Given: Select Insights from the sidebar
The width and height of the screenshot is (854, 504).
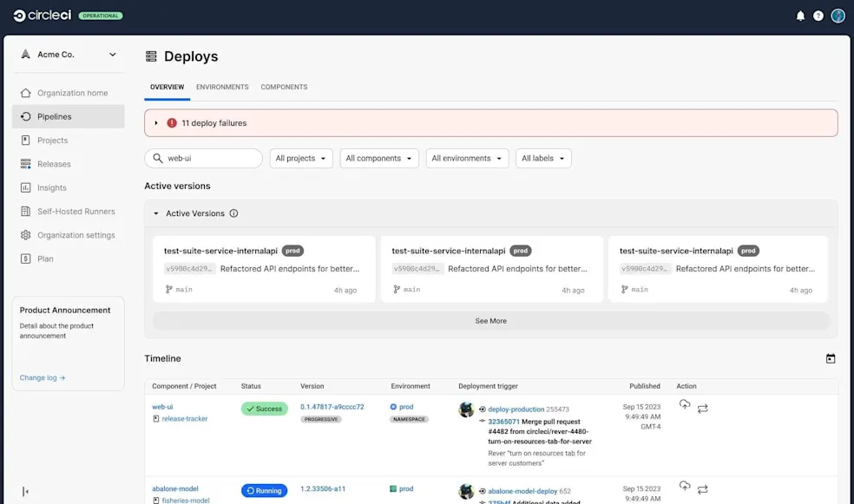Looking at the screenshot, I should (x=52, y=187).
